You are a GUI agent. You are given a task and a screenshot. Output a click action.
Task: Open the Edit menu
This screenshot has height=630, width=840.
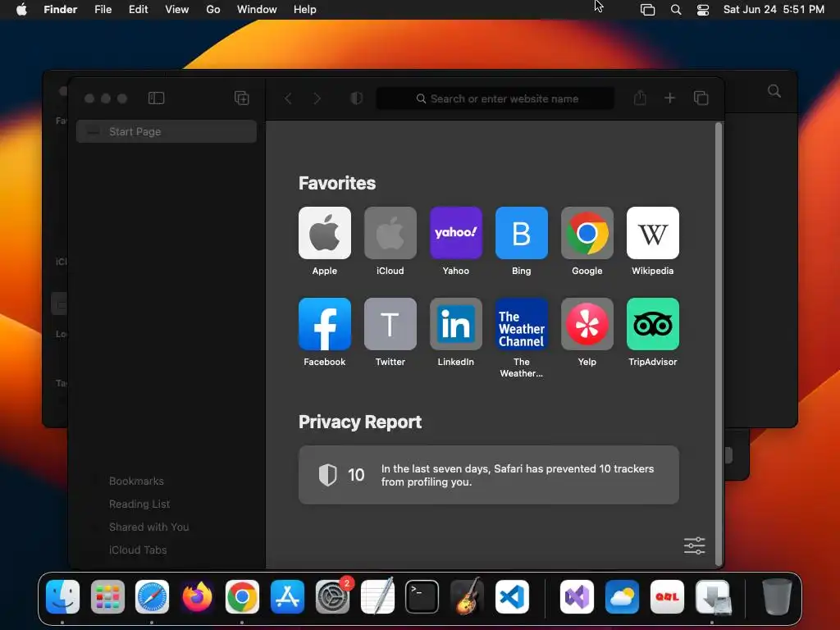[x=138, y=9]
